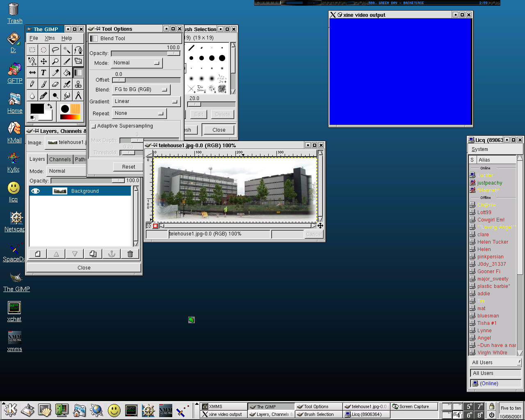Select the Pencil tool
This screenshot has width=525, height=420.
click(32, 84)
